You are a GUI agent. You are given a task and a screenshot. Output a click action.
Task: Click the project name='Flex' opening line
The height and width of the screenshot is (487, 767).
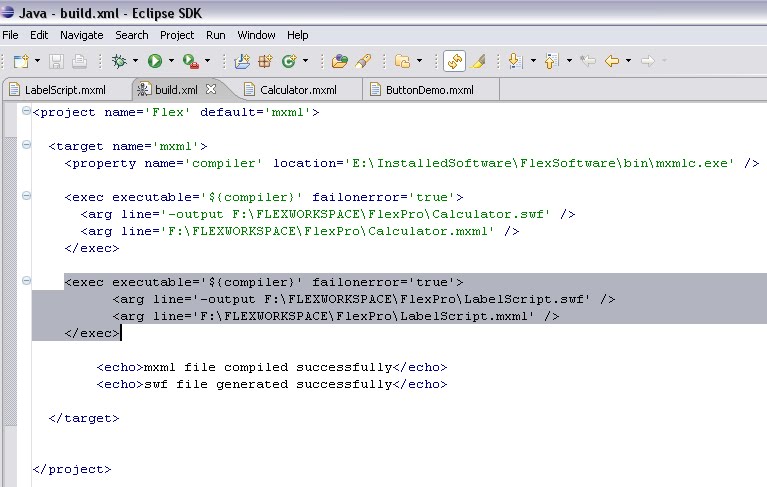[176, 112]
